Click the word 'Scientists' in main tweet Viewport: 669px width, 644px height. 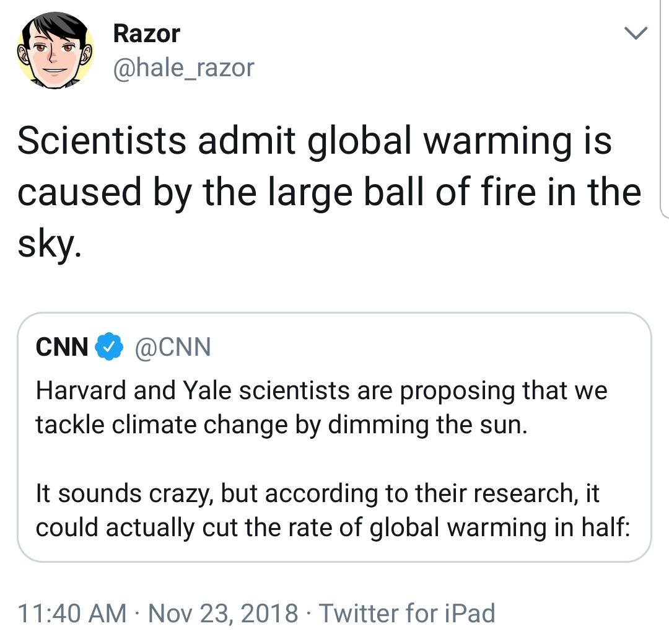(102, 141)
